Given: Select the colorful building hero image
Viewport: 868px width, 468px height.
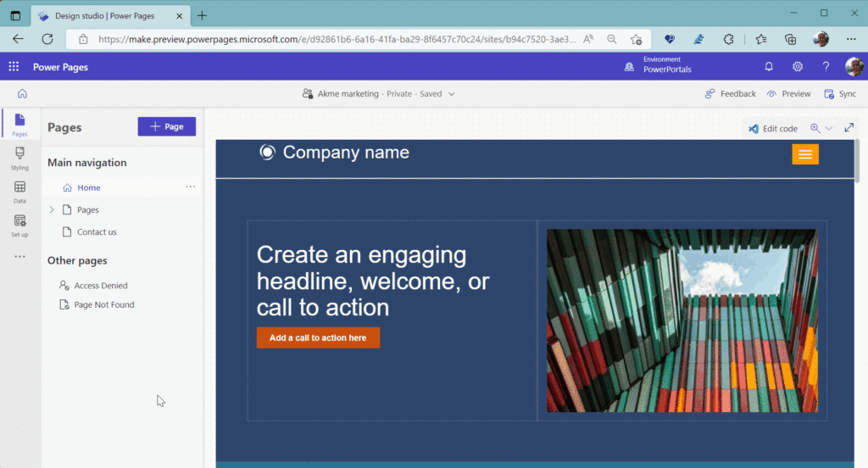Looking at the screenshot, I should pyautogui.click(x=682, y=320).
